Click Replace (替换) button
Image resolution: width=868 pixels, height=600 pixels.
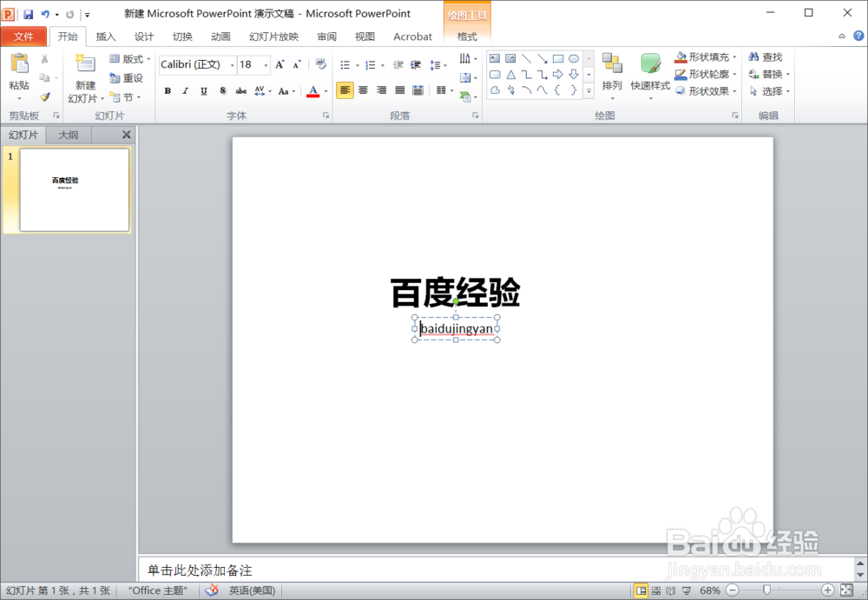pos(769,74)
